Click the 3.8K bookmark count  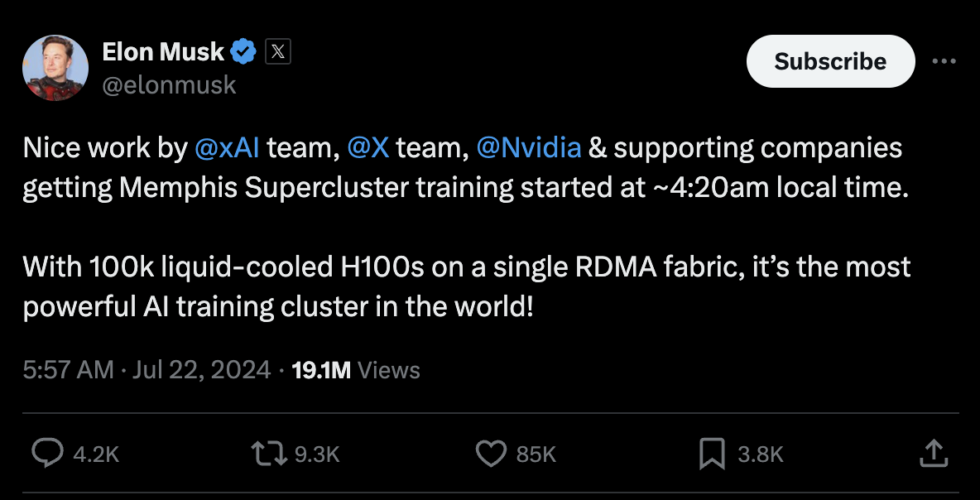tap(760, 454)
